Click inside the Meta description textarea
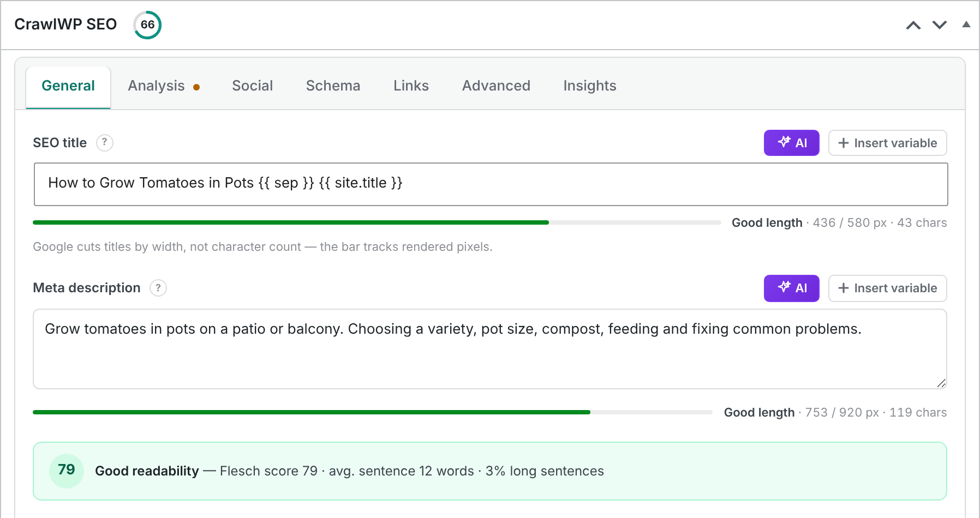980x518 pixels. 489,349
